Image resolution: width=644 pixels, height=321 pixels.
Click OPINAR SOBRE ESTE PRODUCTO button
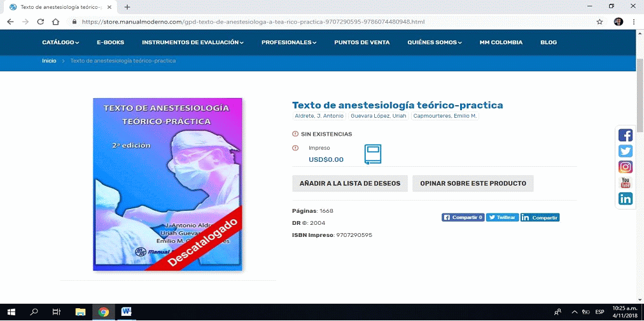coord(473,183)
